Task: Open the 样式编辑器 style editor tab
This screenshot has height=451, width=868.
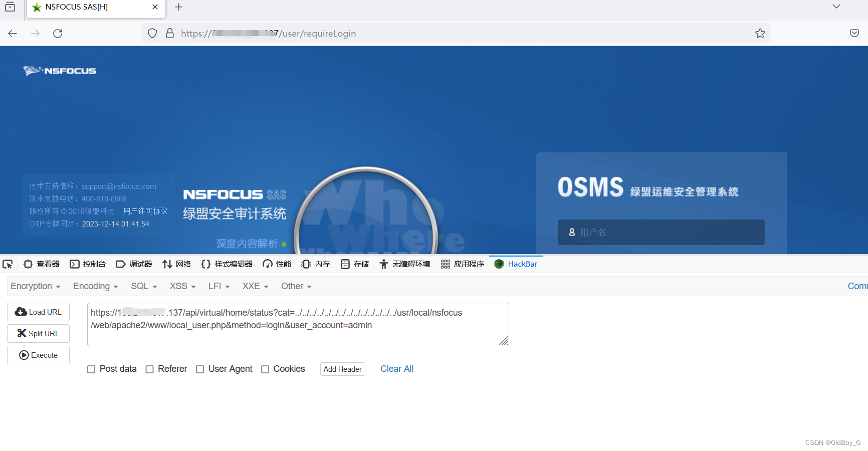Action: tap(227, 264)
